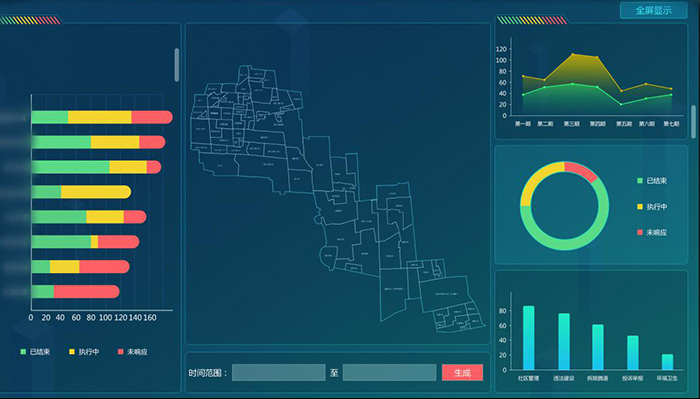This screenshot has width=700, height=399.
Task: Toggle 已结束 legend beside the donut chart
Action: 652,181
